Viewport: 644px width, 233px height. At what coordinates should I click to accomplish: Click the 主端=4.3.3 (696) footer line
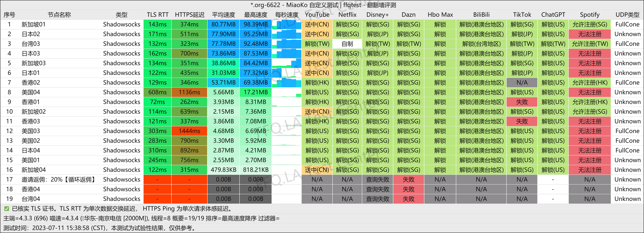coord(141,218)
